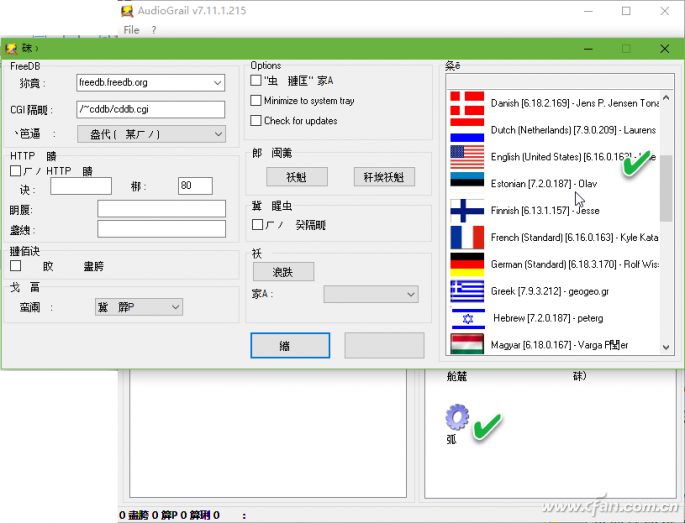Viewport: 685px width, 523px height.
Task: Enable the HTTP proxy checkbox
Action: [x=15, y=171]
